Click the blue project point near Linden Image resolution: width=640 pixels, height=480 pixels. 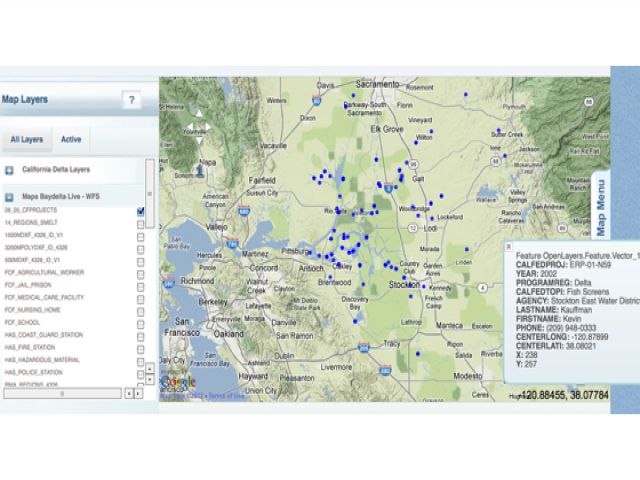click(467, 249)
